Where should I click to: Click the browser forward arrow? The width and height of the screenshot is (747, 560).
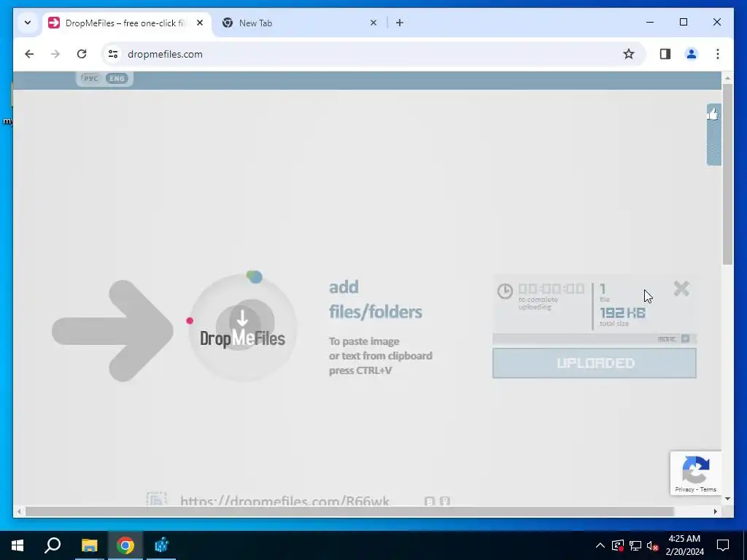tap(55, 54)
